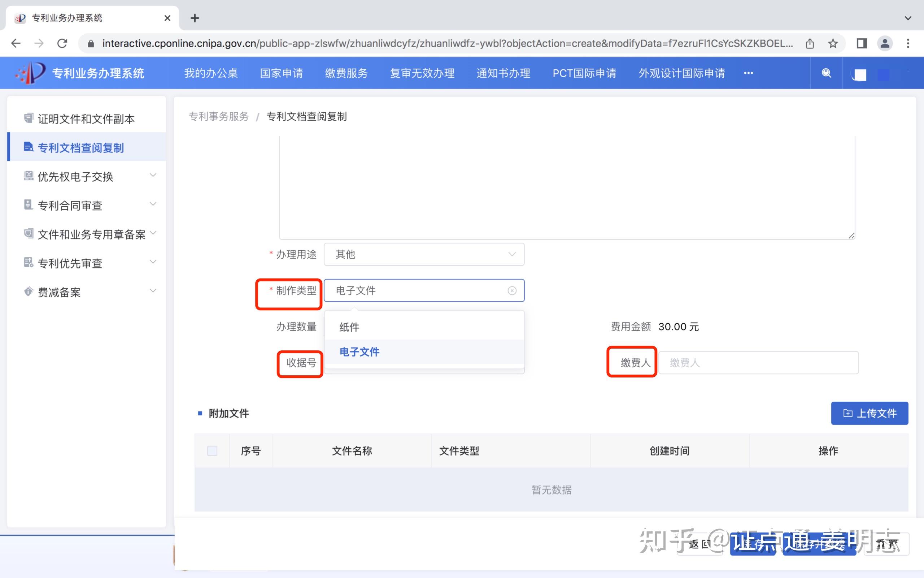Image resolution: width=924 pixels, height=578 pixels.
Task: Open the tab search chevron
Action: coord(908,18)
